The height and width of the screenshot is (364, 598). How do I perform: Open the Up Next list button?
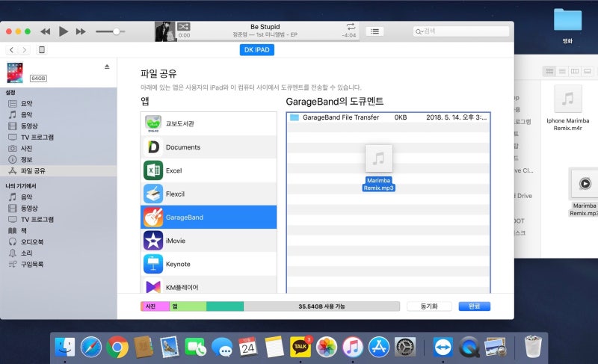pyautogui.click(x=374, y=31)
